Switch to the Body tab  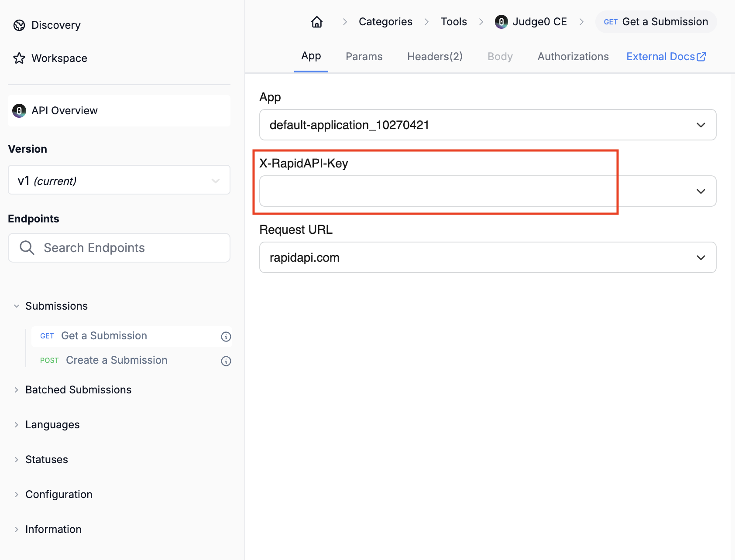pos(500,57)
